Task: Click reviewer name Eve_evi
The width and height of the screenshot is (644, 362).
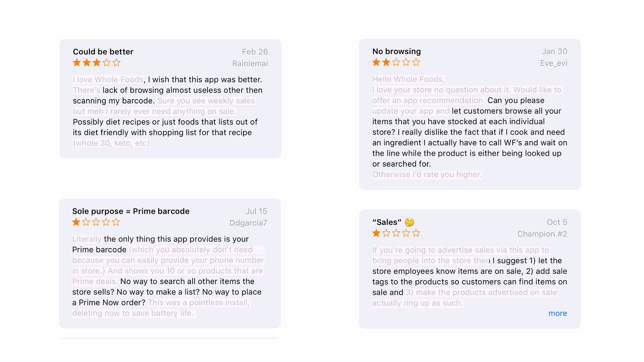Action: pos(553,63)
